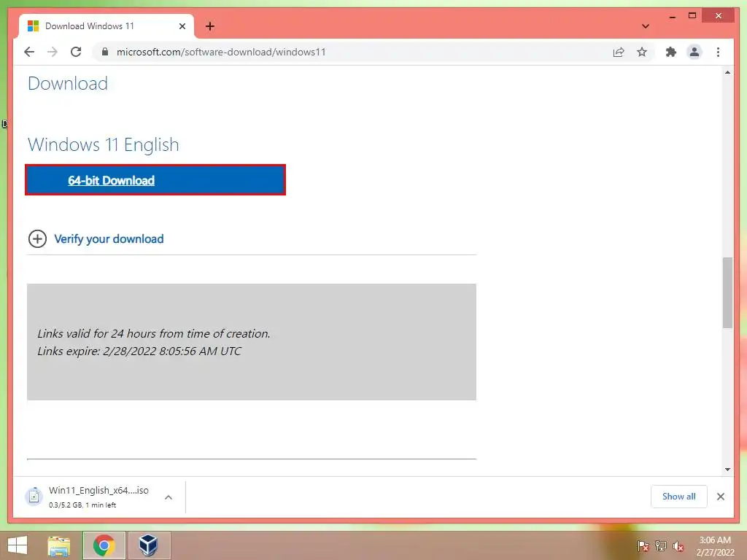Viewport: 747px width, 560px height.
Task: Click the iso file icon in downloads bar
Action: point(34,497)
